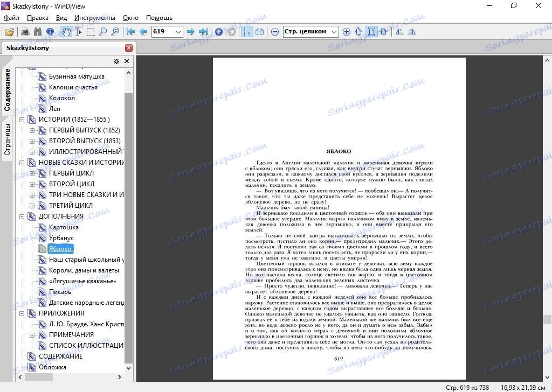Click the bookmark icon beside 'Лен'
552x392 pixels.
pos(42,109)
